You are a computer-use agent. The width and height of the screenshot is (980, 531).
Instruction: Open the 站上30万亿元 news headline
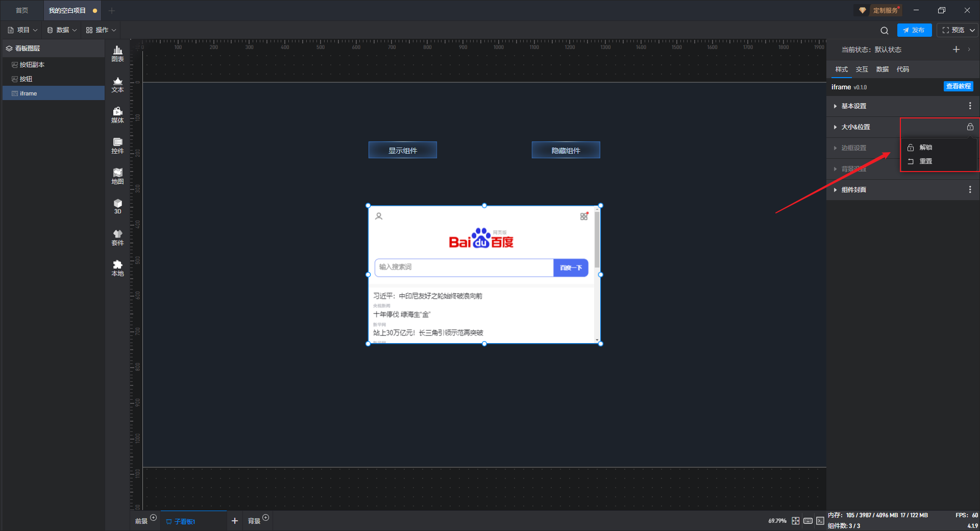[x=428, y=333]
